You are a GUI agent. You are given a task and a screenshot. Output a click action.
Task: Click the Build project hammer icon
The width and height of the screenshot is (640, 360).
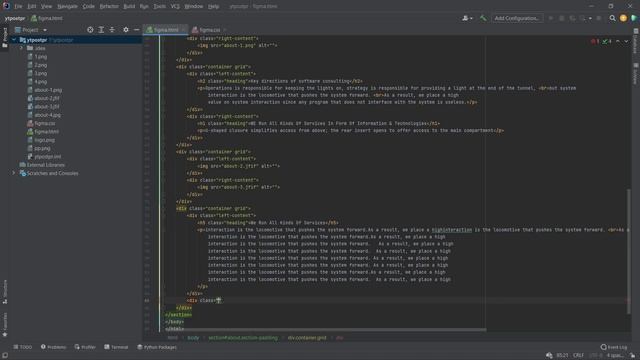[x=483, y=18]
